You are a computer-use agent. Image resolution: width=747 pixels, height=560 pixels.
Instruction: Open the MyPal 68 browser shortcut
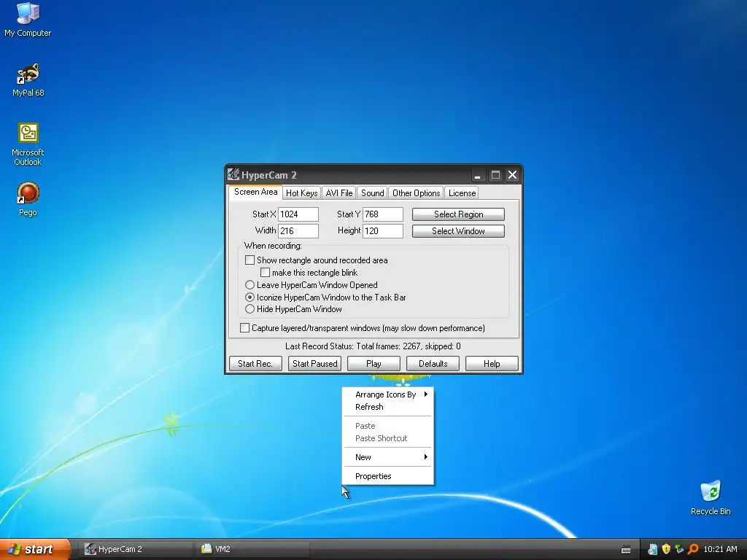pyautogui.click(x=28, y=79)
